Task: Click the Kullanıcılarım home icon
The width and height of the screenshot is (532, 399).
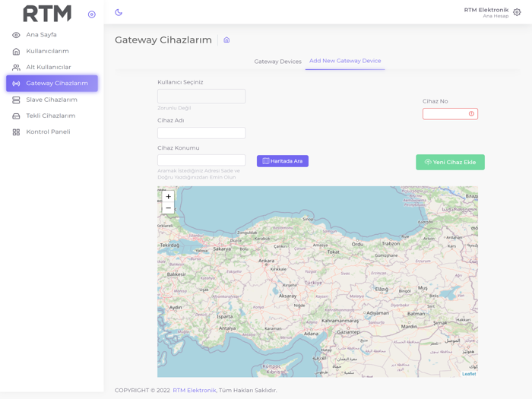Action: pyautogui.click(x=16, y=51)
